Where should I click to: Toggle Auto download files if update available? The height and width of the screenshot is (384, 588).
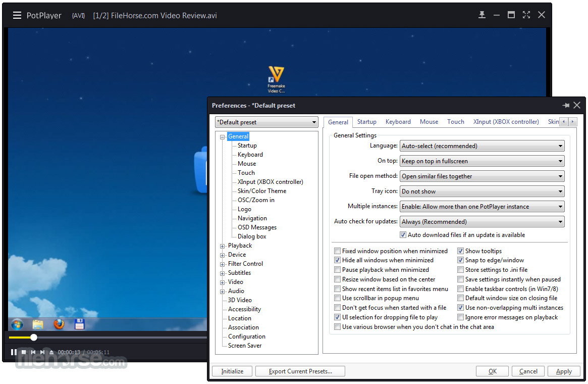tap(403, 235)
